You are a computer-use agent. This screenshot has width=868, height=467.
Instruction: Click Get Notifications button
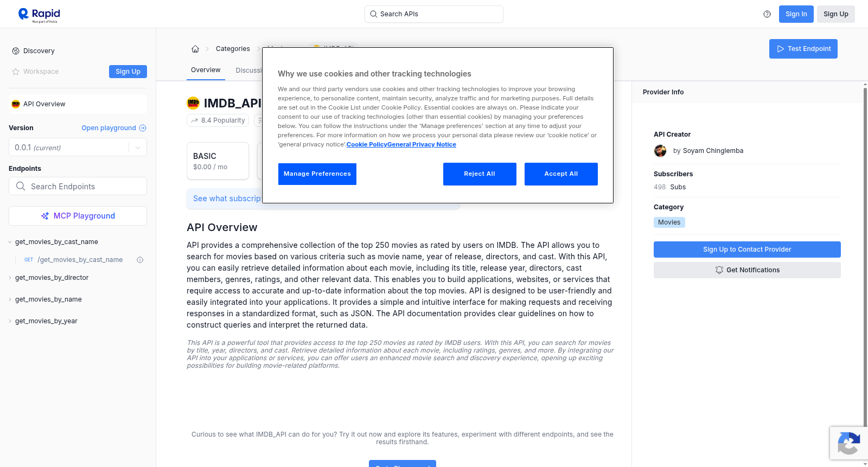coord(747,270)
